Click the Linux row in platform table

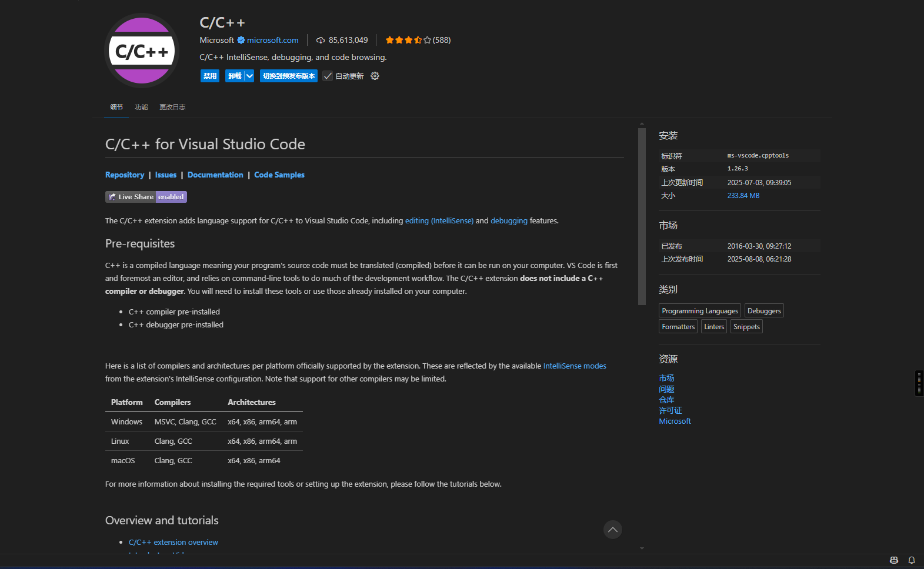pos(204,441)
